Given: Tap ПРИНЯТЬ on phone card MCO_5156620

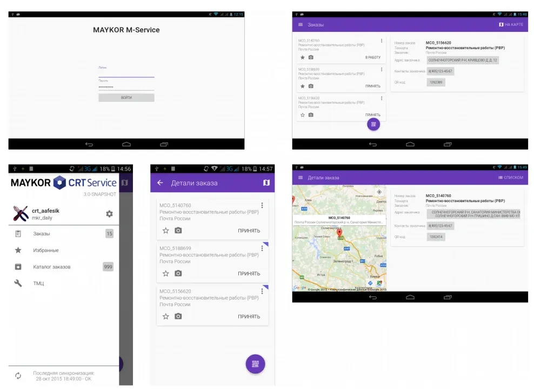Looking at the screenshot, I should (x=249, y=316).
